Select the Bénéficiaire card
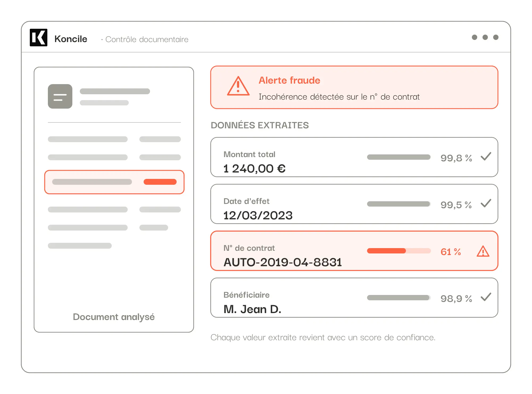The image size is (532, 394). point(354,298)
